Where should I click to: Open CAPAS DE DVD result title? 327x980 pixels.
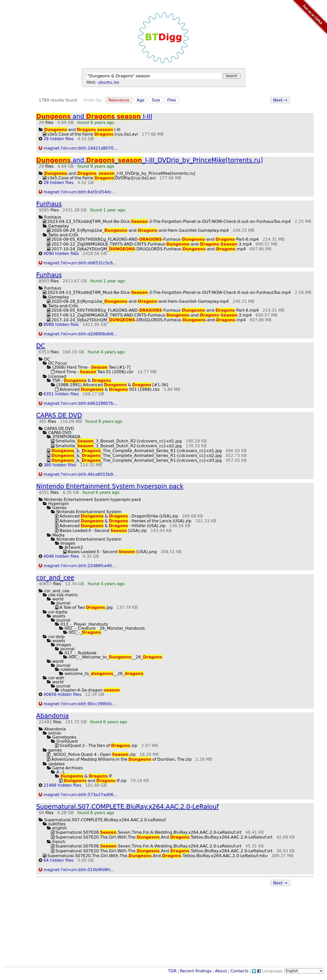coord(59,415)
